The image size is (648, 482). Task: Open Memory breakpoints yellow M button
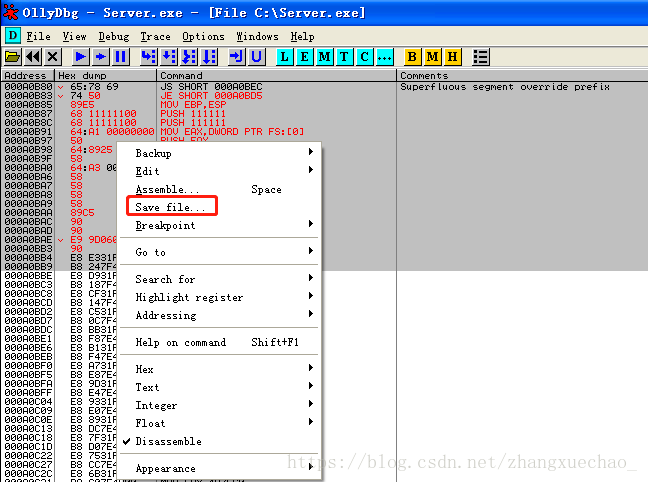coord(432,57)
